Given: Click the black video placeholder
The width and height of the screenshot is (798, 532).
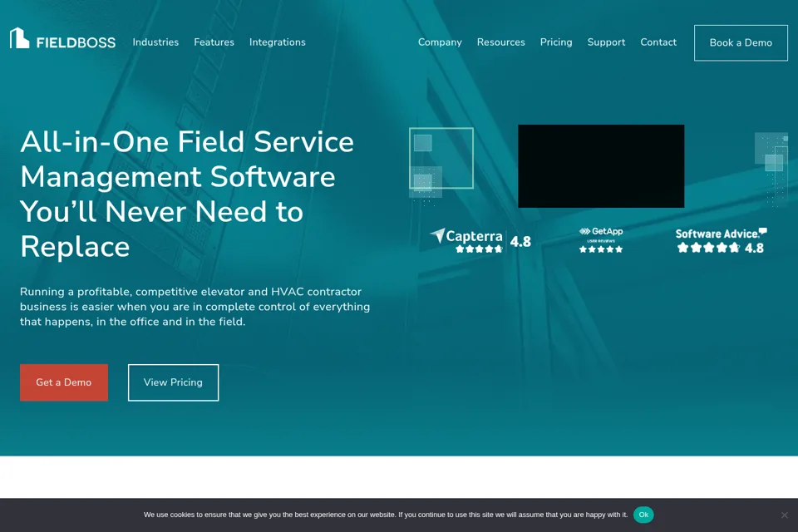Looking at the screenshot, I should (x=601, y=166).
